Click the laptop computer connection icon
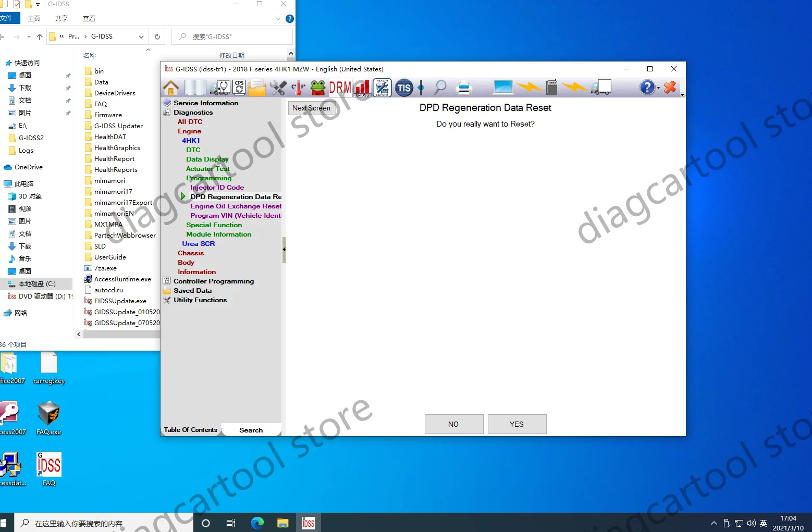 (503, 87)
